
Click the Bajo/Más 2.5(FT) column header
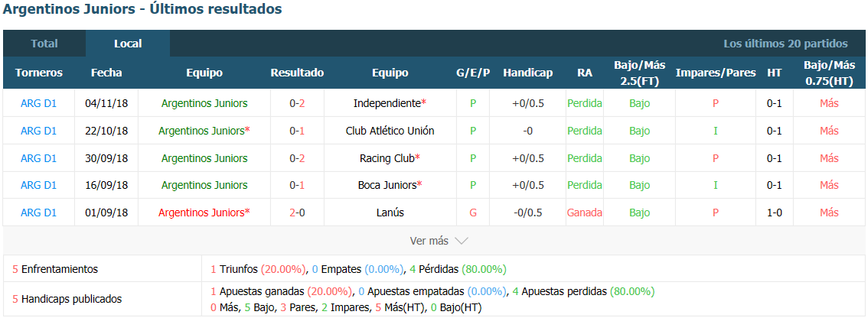(x=639, y=73)
